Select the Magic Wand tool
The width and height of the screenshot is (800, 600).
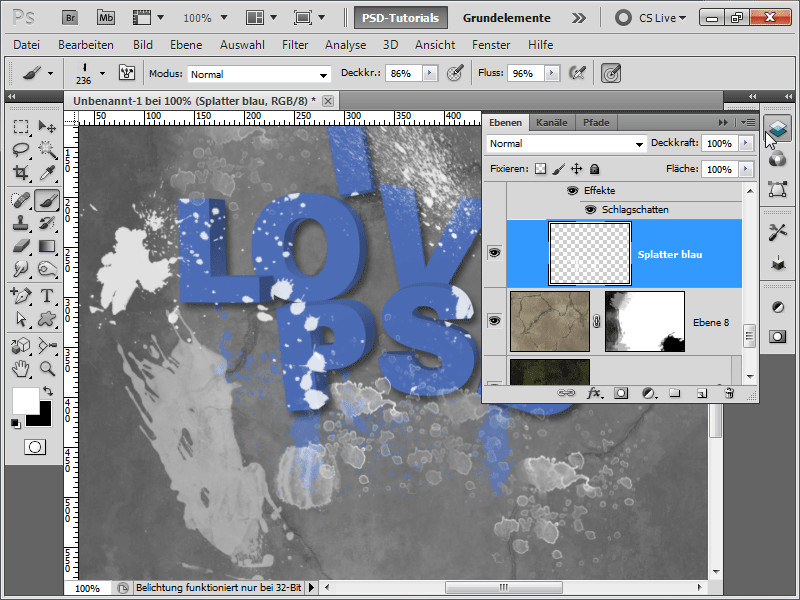tap(47, 149)
